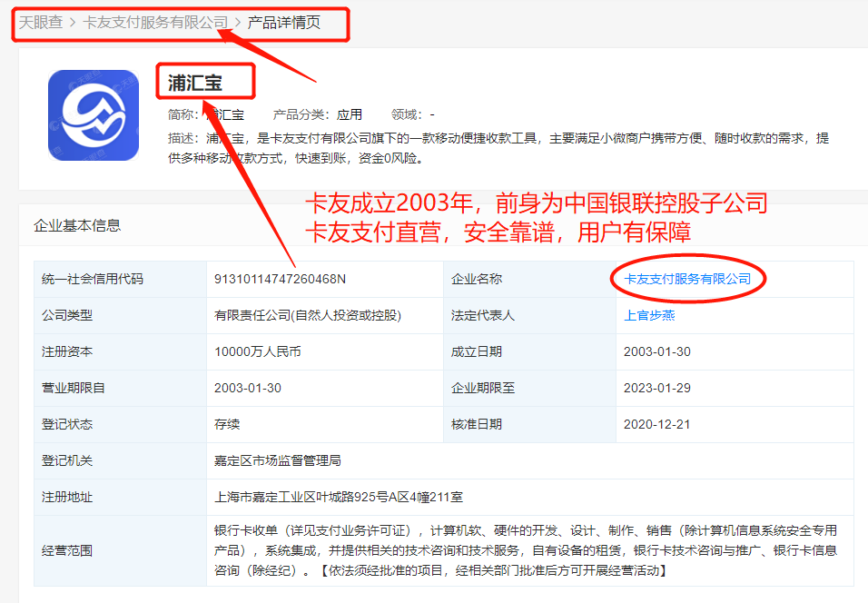Click the 浦汇宝 blue app logo
Viewport: 868px width, 603px height.
click(94, 115)
